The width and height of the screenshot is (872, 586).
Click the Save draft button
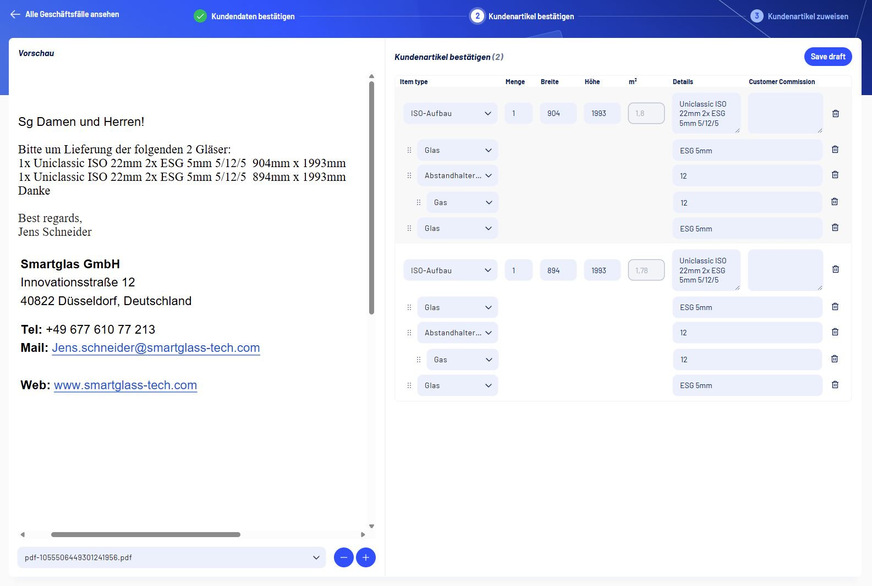click(827, 57)
